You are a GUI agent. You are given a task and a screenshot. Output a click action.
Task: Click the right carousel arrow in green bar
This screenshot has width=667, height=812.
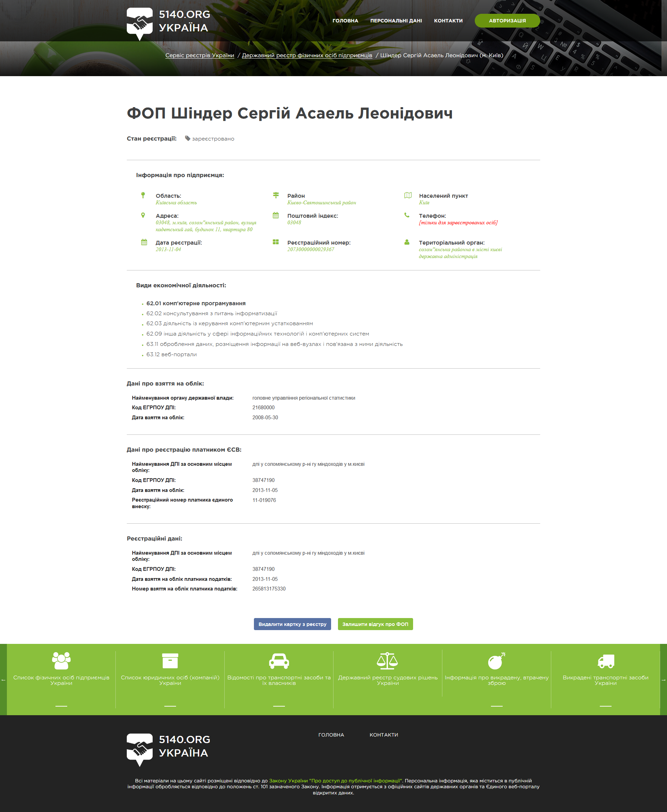[x=664, y=680]
